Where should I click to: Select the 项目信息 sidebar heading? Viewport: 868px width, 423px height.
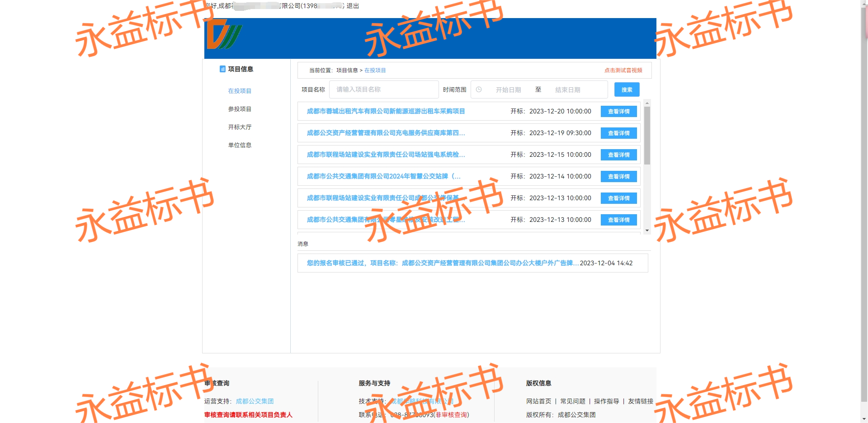point(241,69)
